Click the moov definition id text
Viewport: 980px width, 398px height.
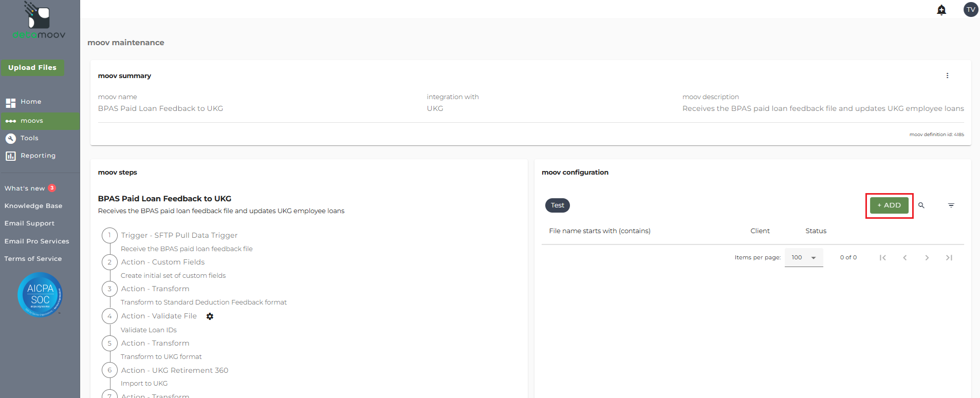[x=937, y=135]
